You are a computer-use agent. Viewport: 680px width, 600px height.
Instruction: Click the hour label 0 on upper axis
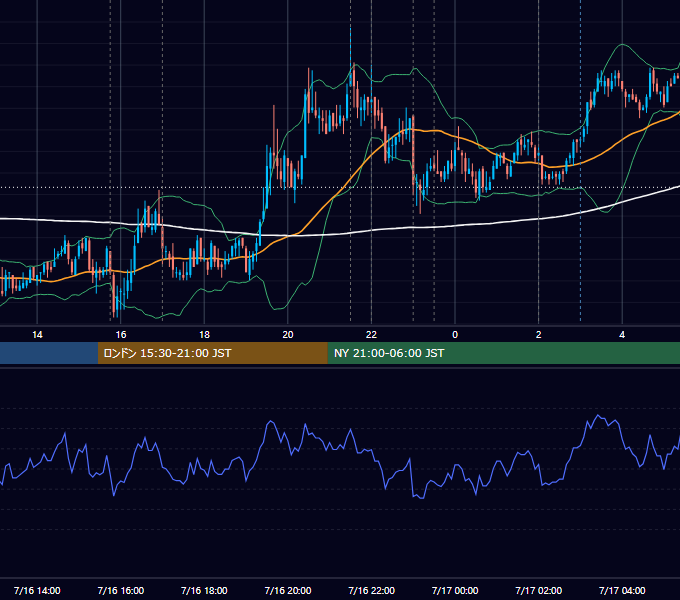[x=455, y=335]
